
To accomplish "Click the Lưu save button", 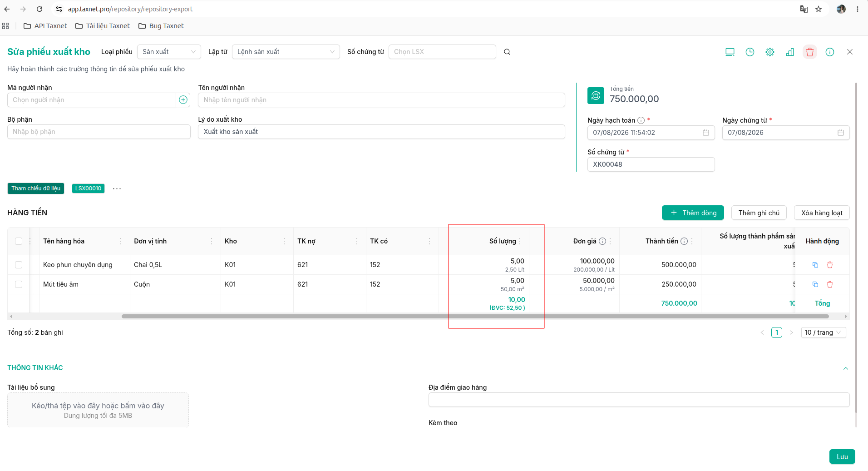I will [842, 456].
